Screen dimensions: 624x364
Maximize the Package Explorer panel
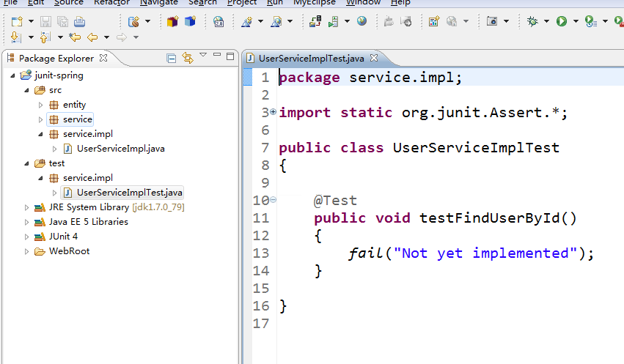coord(230,56)
